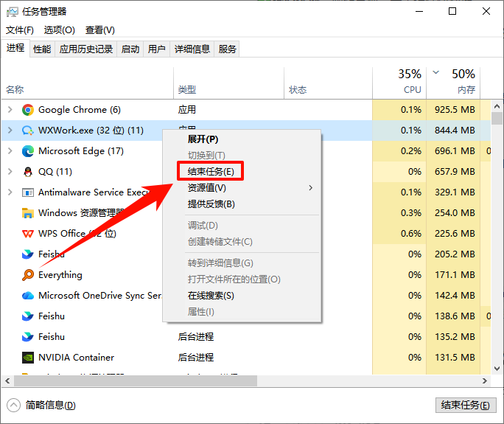Sort by the 状态 column header
This screenshot has height=424, width=504.
click(x=298, y=89)
